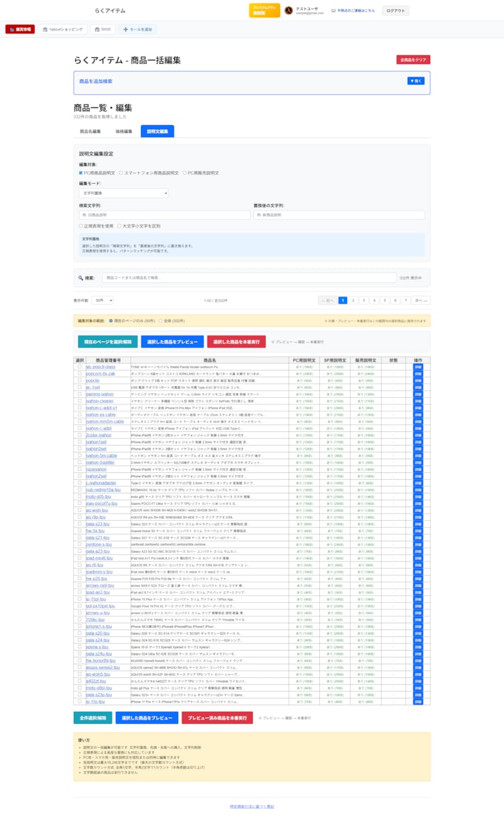Screen dimensions: 504x825
Task: Select the 現在のページのみ radio button
Action: (x=111, y=321)
